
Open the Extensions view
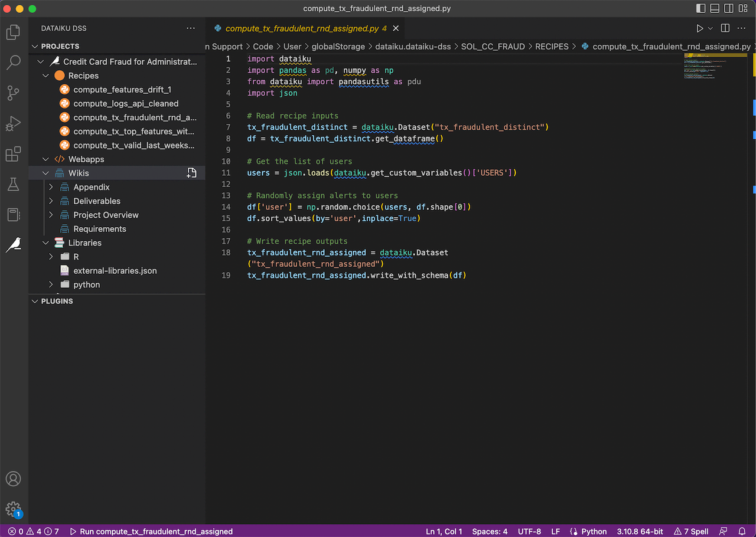tap(13, 154)
